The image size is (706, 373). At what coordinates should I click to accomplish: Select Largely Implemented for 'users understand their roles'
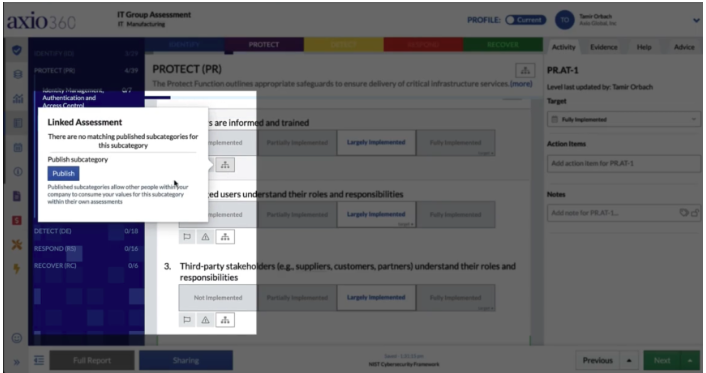376,215
